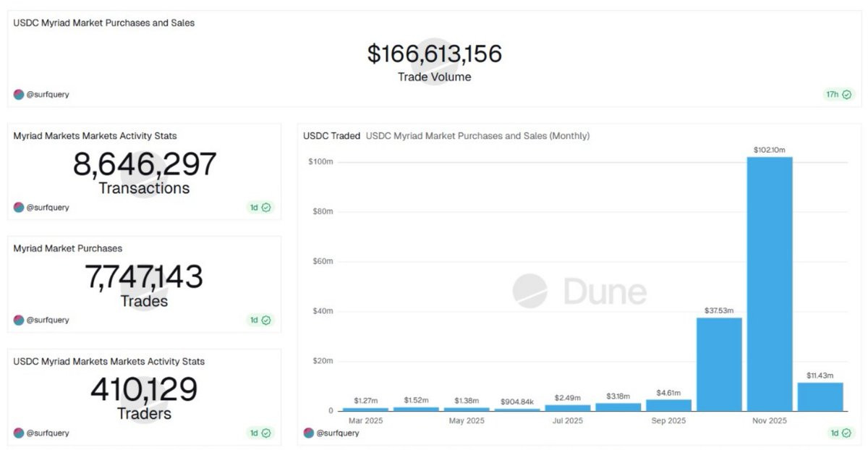Click the $20m y-axis label

[x=322, y=361]
